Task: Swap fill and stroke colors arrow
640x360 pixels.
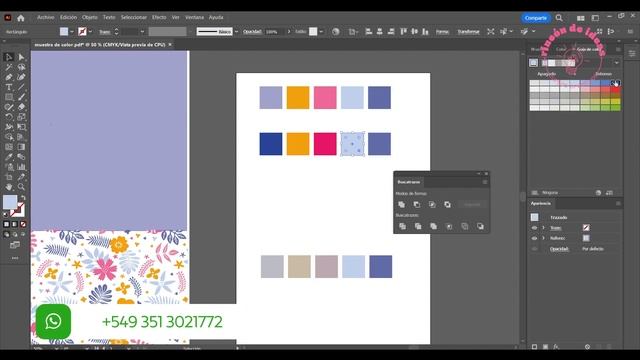Action: tap(23, 198)
